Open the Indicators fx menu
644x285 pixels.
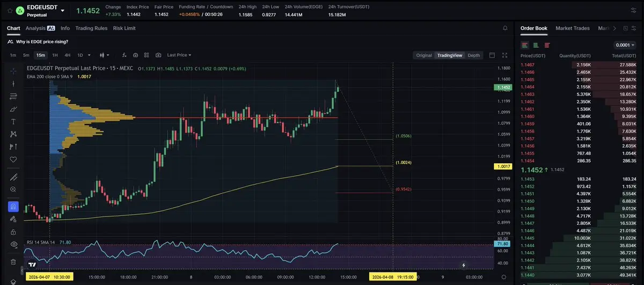tap(124, 55)
